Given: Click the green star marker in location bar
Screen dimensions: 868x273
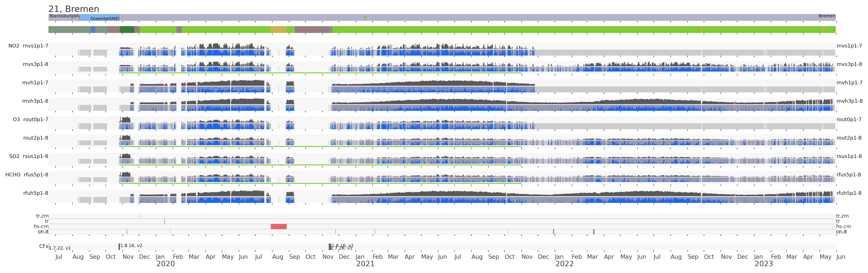Looking at the screenshot, I should pos(365,17).
